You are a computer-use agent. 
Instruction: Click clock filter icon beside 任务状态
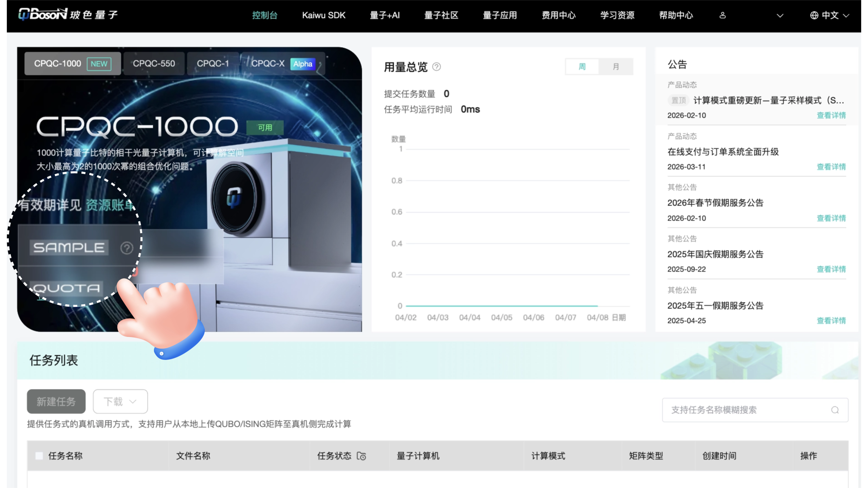(x=361, y=456)
